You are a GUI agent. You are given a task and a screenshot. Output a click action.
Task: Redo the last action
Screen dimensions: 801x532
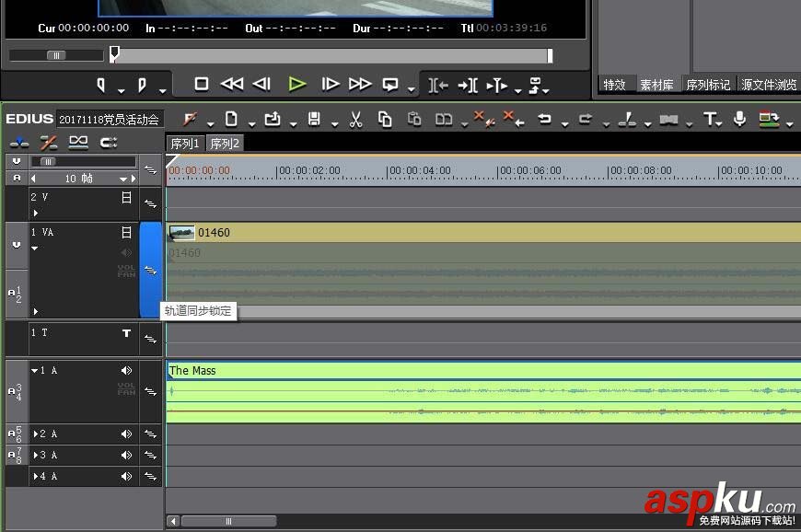click(586, 120)
